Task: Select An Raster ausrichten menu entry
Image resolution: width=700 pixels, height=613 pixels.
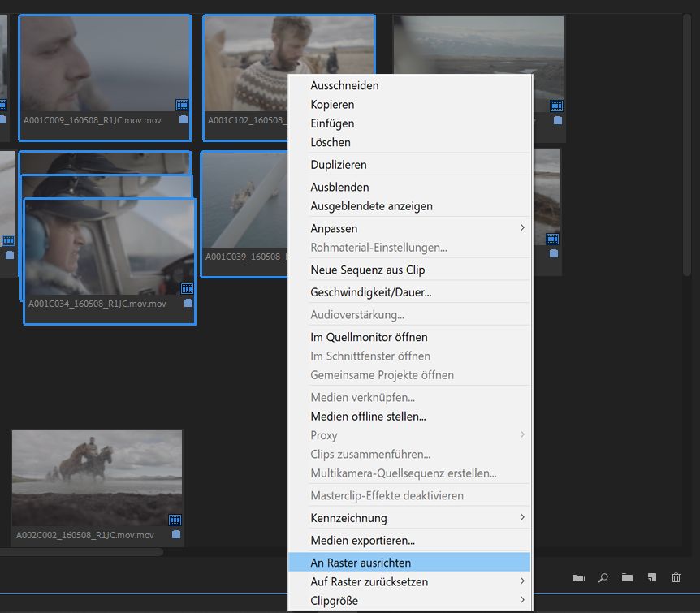Action: (361, 562)
